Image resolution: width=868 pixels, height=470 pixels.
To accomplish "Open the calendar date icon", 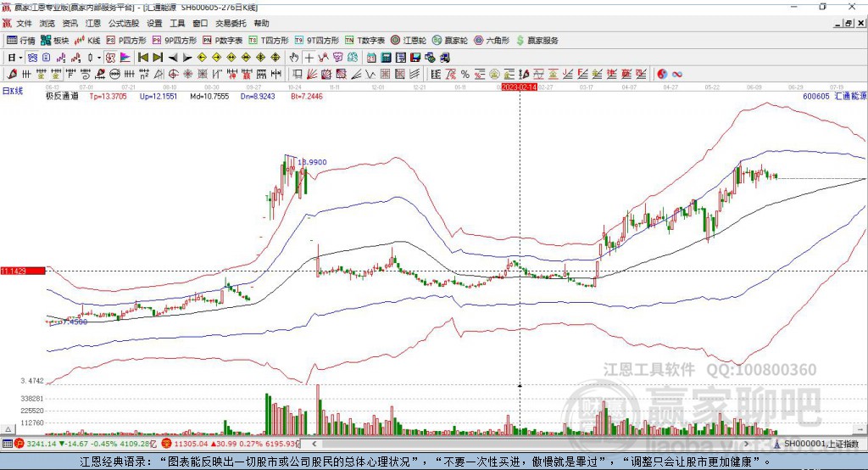I will coord(371,58).
